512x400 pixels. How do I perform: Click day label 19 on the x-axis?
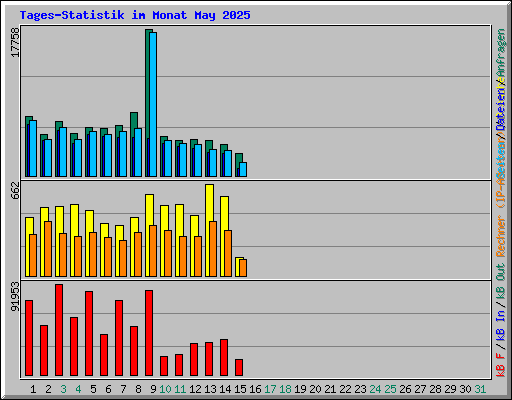click(x=300, y=389)
